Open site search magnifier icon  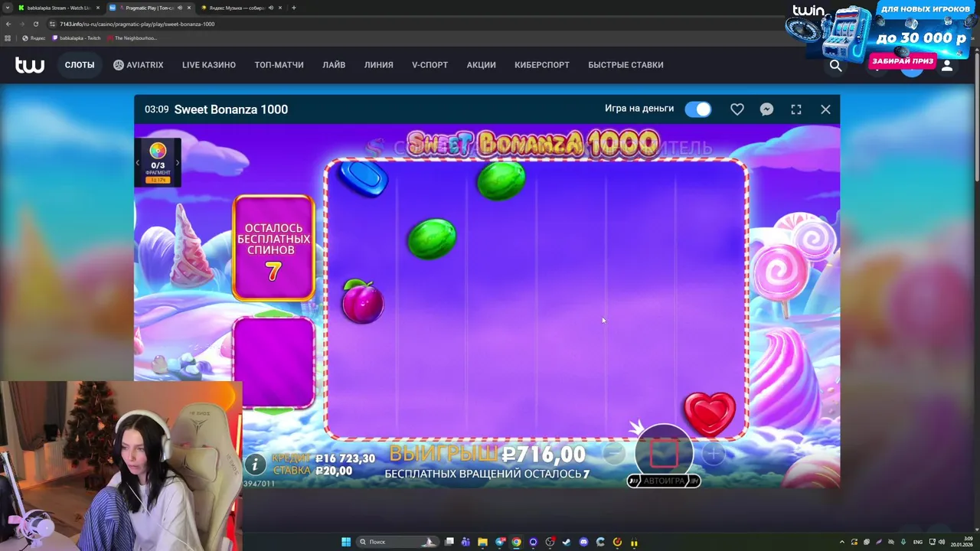tap(835, 66)
